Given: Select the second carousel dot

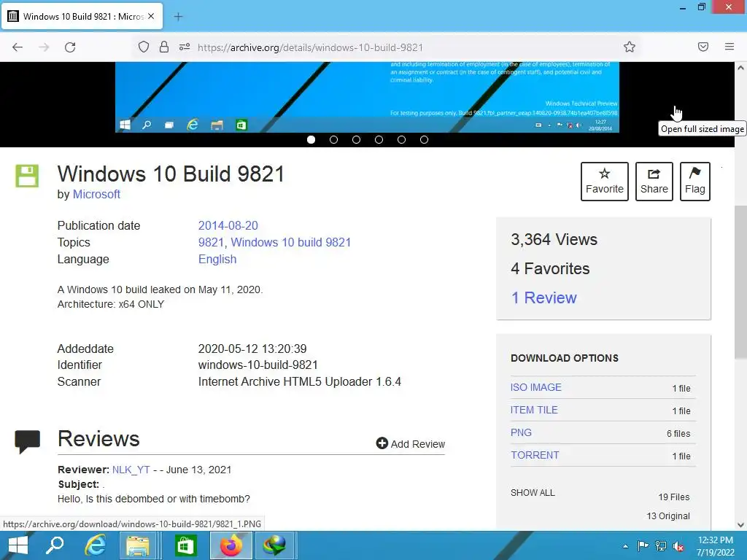Looking at the screenshot, I should pyautogui.click(x=333, y=139).
